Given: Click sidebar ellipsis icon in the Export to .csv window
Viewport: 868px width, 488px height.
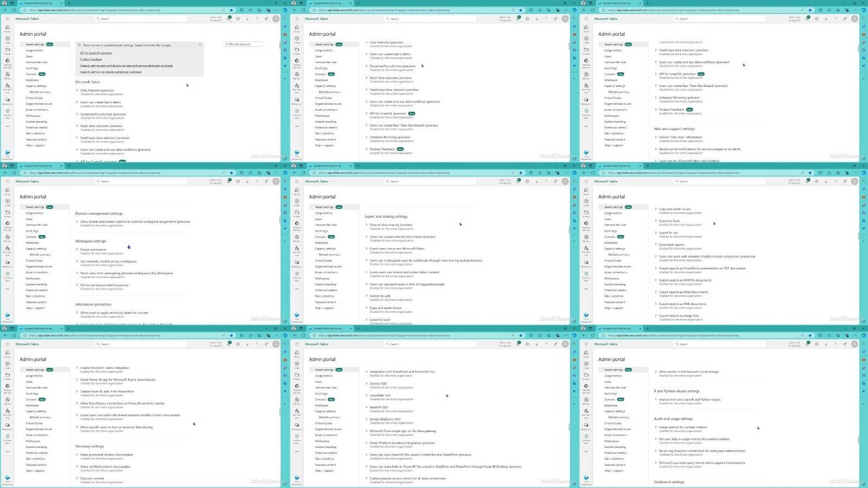Looking at the screenshot, I should click(586, 289).
